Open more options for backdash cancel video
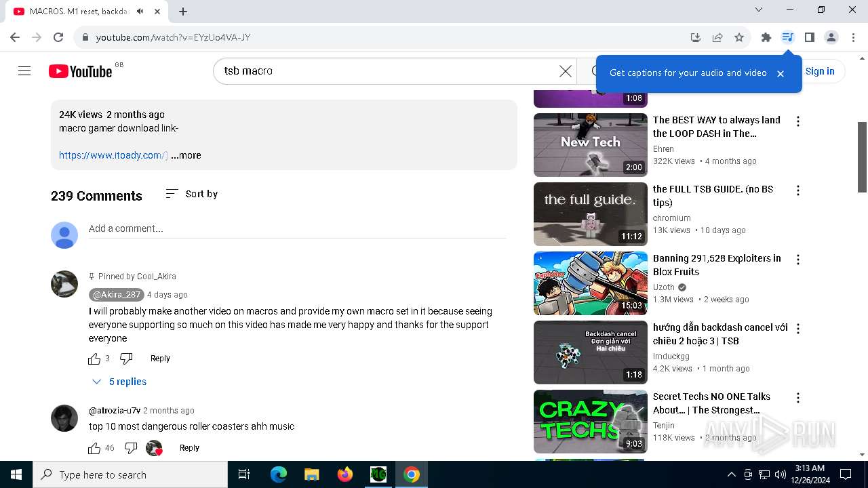 click(x=798, y=329)
